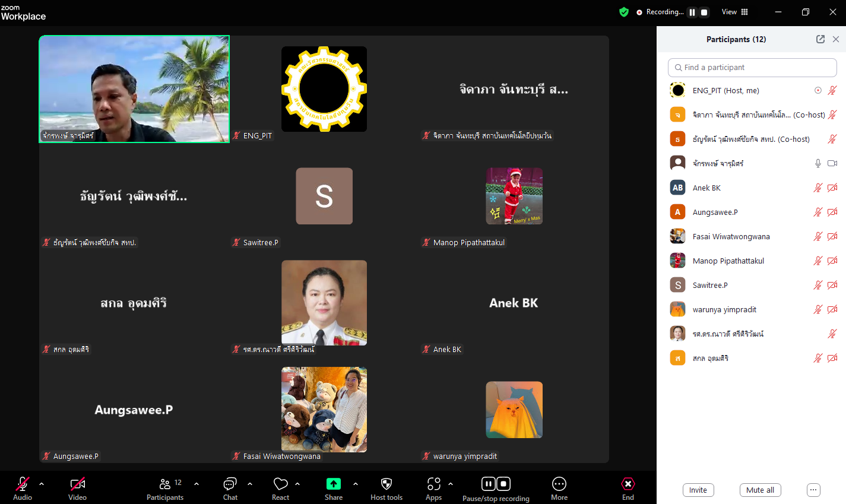Image resolution: width=846 pixels, height=504 pixels.
Task: Select the ENG_PIT video tile with gear logo
Action: click(324, 89)
